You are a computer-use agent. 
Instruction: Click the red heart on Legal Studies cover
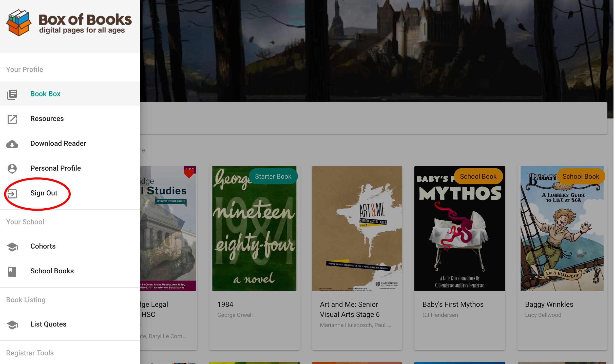point(189,173)
